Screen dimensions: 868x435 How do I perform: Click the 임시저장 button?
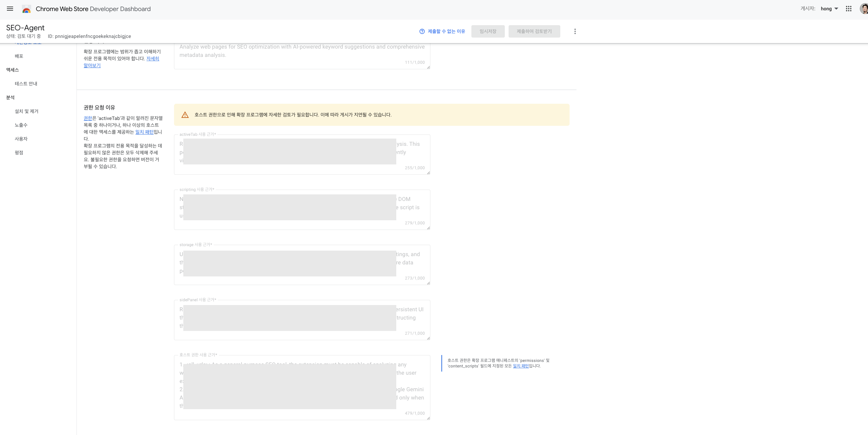(x=488, y=31)
